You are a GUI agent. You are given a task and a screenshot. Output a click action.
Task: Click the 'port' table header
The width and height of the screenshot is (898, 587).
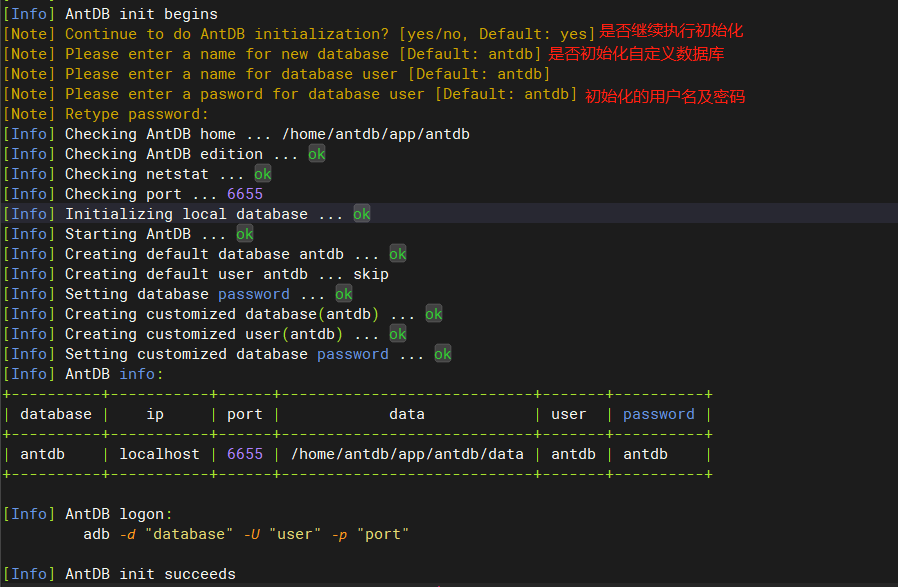245,414
